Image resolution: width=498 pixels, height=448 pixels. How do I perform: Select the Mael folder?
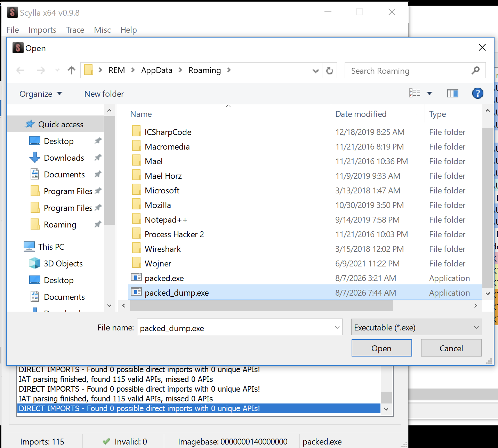tap(153, 161)
